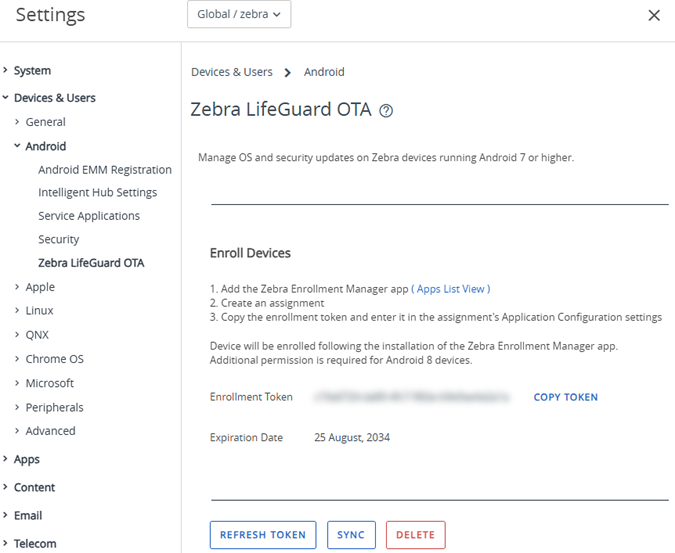Open Android EMM Registration settings

click(105, 170)
